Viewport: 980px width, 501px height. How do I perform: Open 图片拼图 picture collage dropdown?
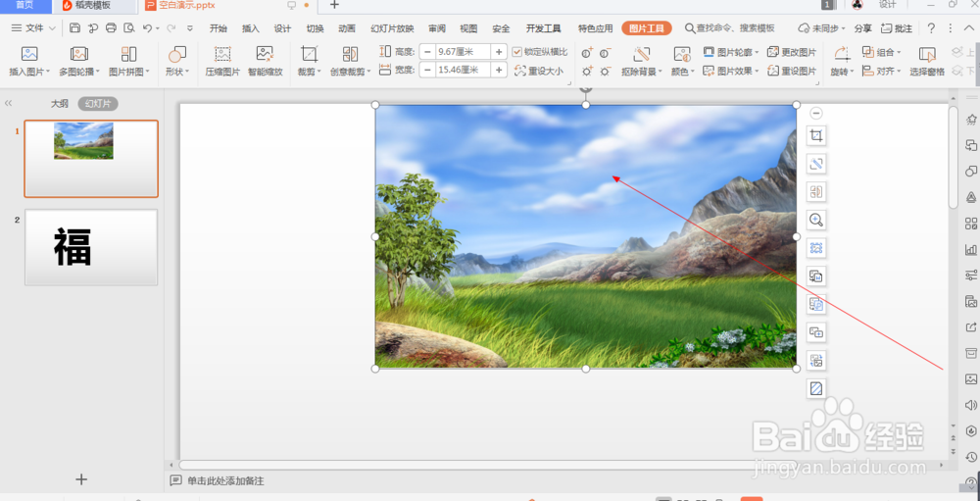point(128,62)
